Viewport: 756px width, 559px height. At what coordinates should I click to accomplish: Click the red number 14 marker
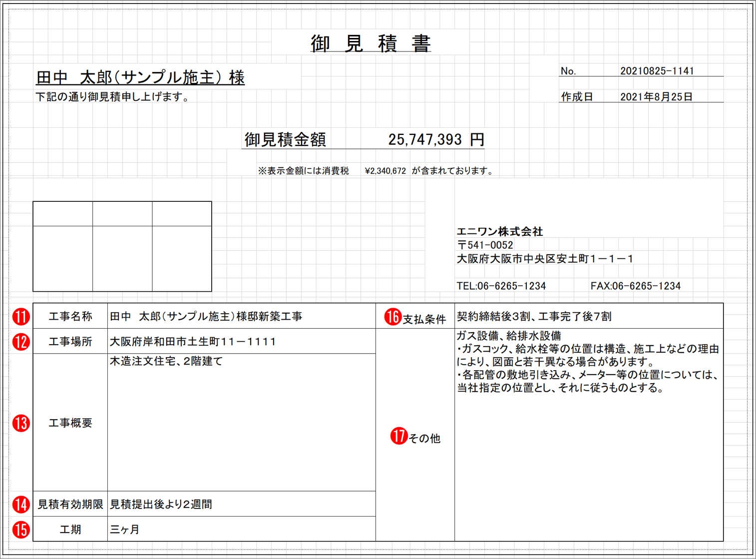(21, 505)
